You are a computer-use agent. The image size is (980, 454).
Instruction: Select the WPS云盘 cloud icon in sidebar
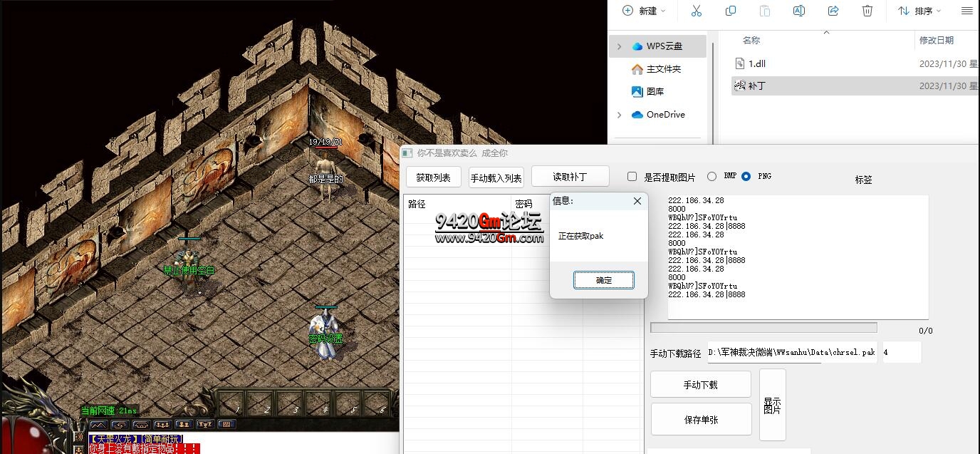tap(637, 46)
